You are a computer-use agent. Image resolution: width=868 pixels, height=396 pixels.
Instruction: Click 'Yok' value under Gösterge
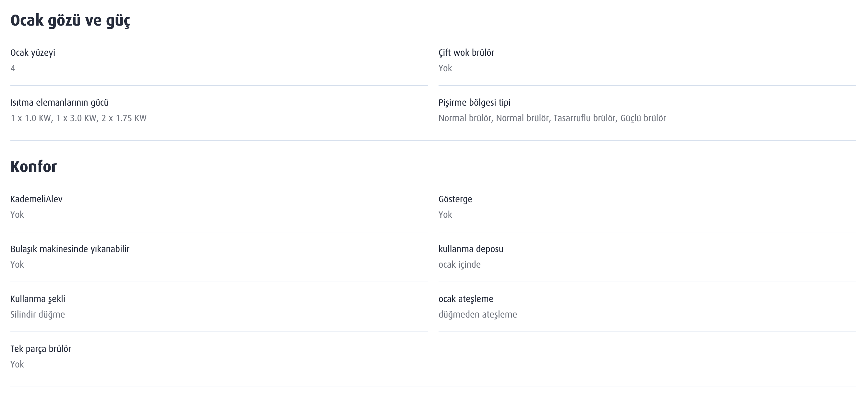(445, 215)
